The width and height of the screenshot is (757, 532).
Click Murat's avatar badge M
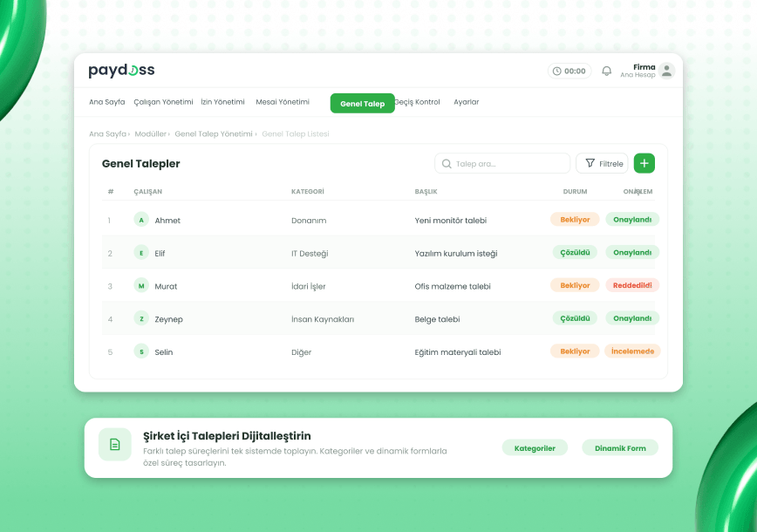(x=141, y=286)
